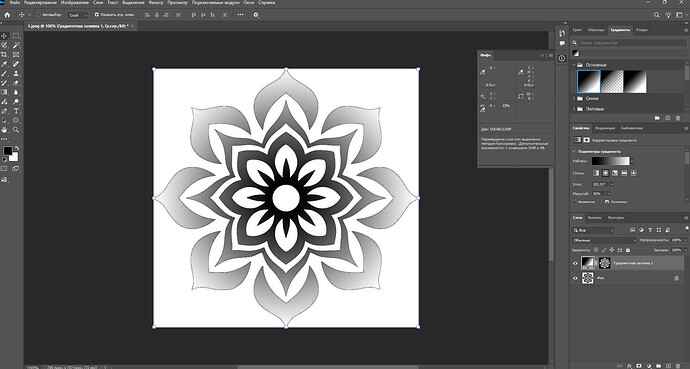Click the Gradient Fill 1 layer mask thumbnail

pos(605,263)
